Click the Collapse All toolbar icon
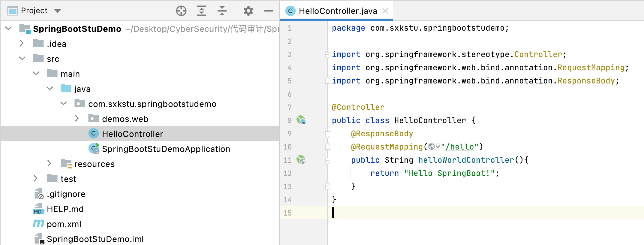Screen dimensions: 644x245 (222, 11)
